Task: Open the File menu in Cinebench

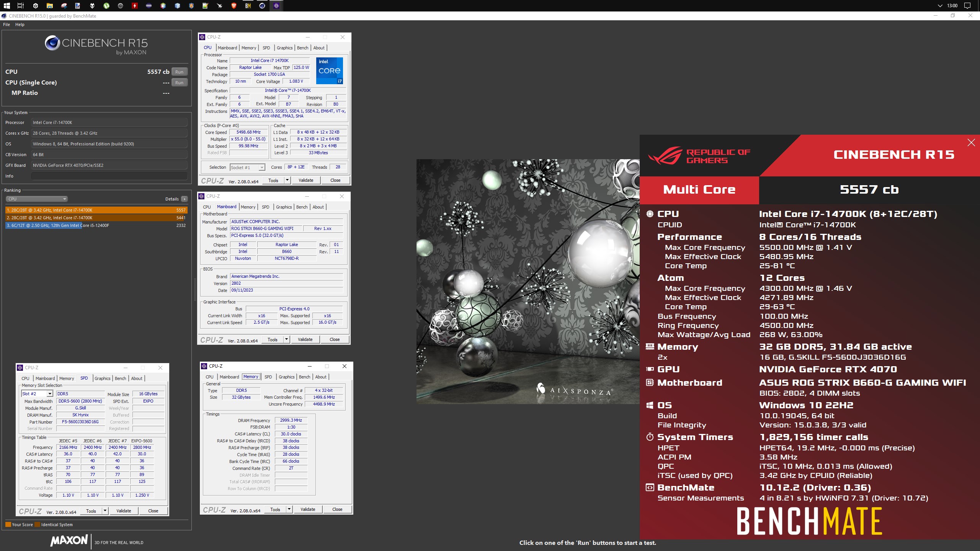Action: tap(7, 24)
